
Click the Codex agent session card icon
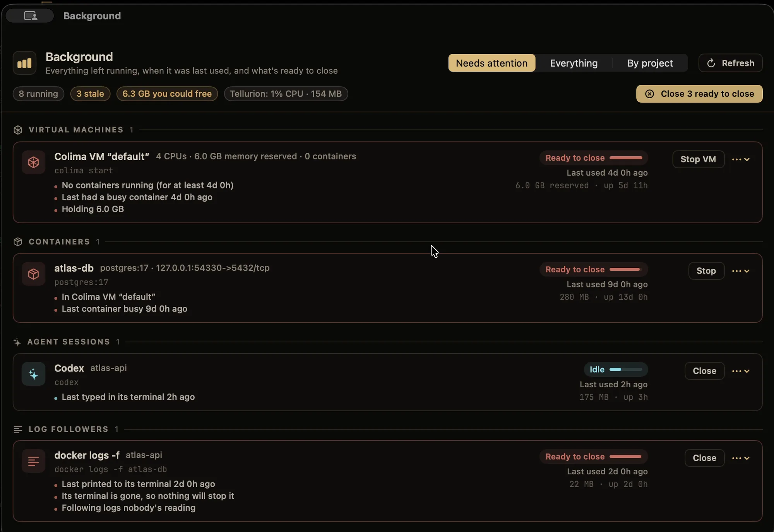[x=33, y=374]
